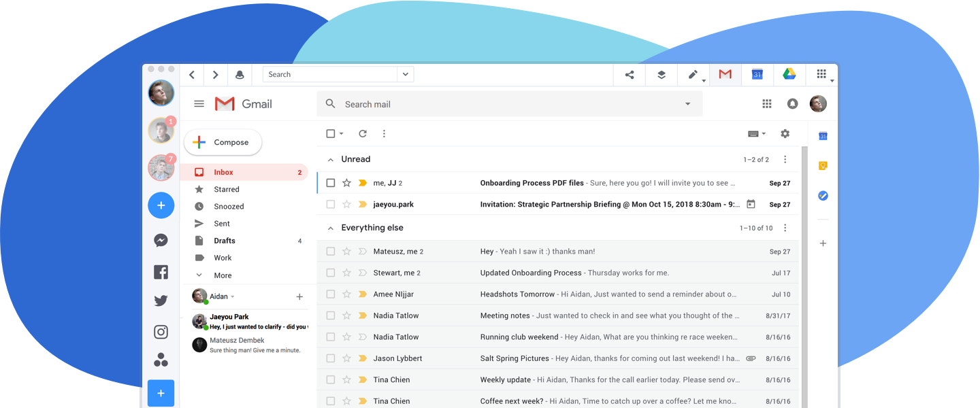
Task: Toggle importance marker on jaeyou.park email
Action: 362,204
